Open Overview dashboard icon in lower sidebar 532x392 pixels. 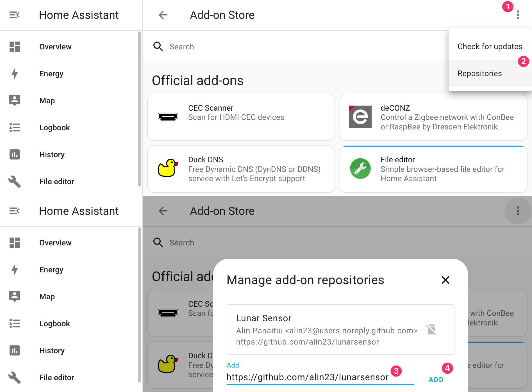coord(15,243)
